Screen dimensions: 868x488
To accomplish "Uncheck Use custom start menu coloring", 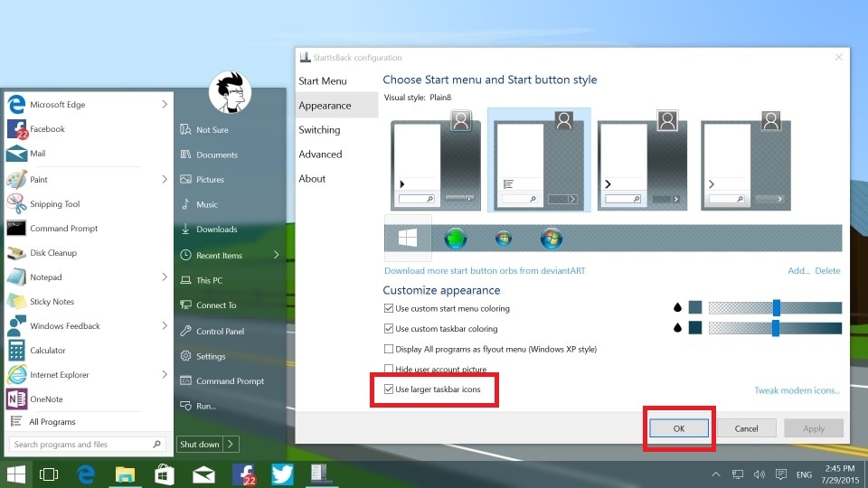I will pyautogui.click(x=389, y=308).
